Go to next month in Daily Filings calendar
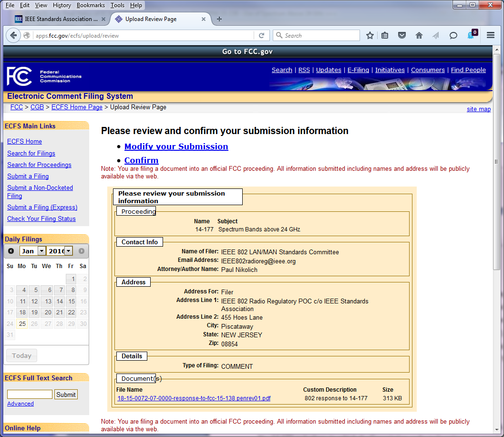Screen dimensions: 504x437 coord(82,251)
